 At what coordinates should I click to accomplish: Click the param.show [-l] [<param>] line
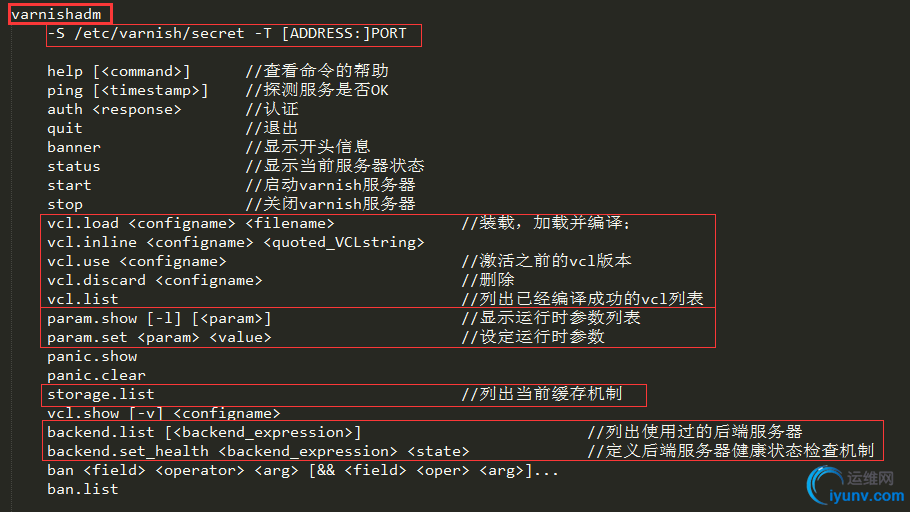159,319
